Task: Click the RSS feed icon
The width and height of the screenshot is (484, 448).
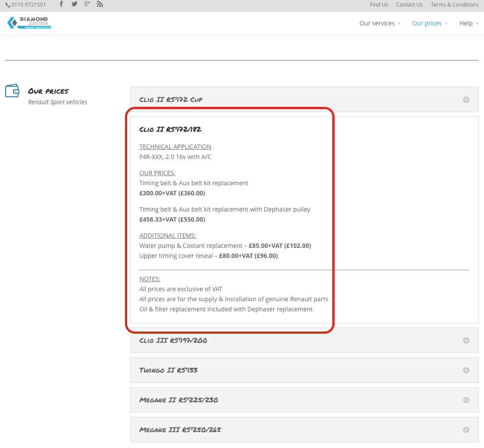Action: pos(100,4)
